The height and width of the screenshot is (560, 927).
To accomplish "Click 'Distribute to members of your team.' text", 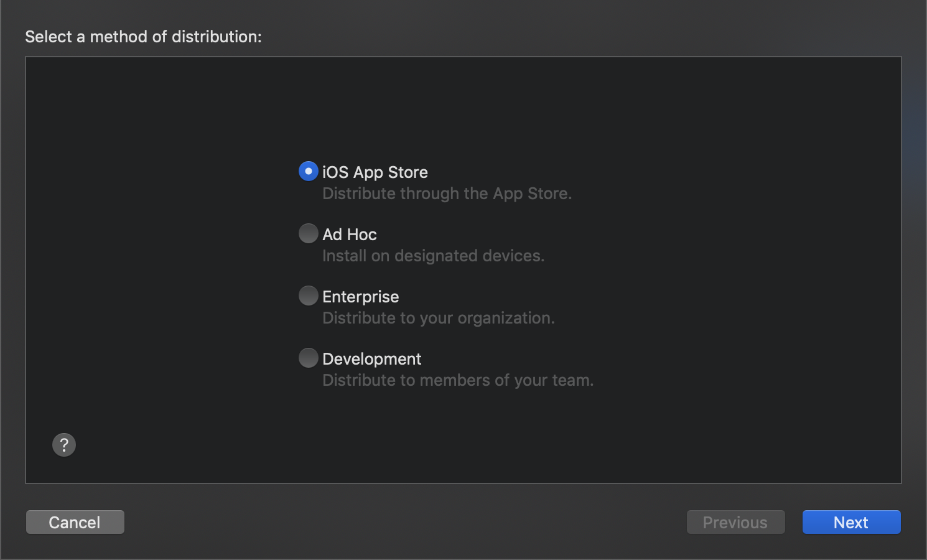I will (x=458, y=380).
